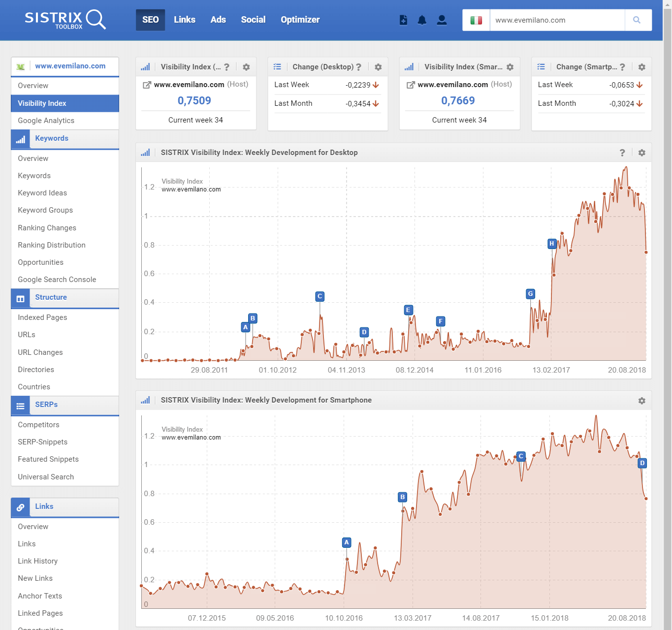Screen dimensions: 672x630
Task: Open settings gear of Change (Desktop) box
Action: point(378,67)
